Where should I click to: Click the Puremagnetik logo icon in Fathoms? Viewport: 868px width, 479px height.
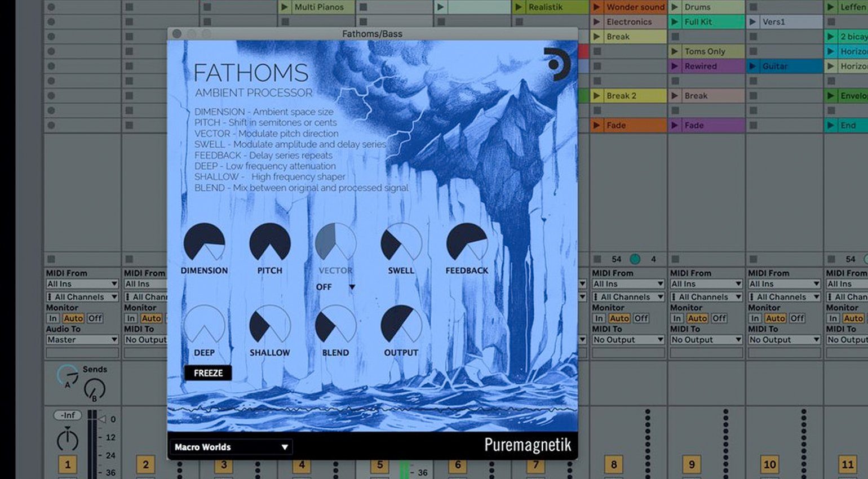coord(557,64)
